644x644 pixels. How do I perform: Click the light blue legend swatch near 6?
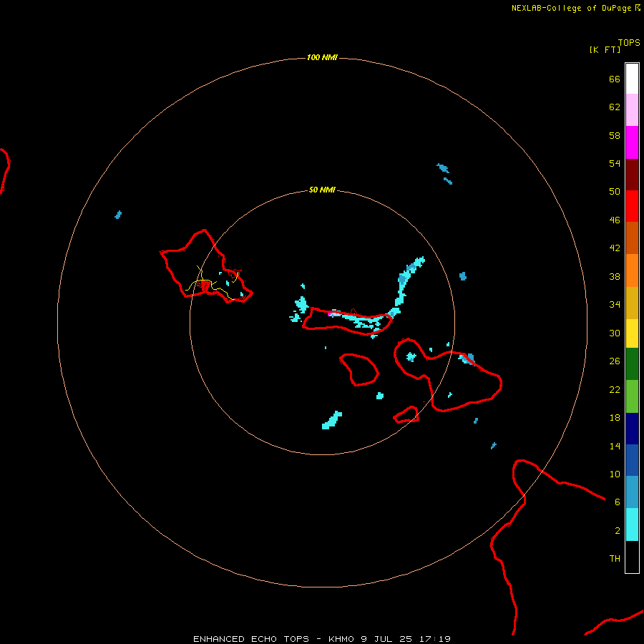(632, 492)
